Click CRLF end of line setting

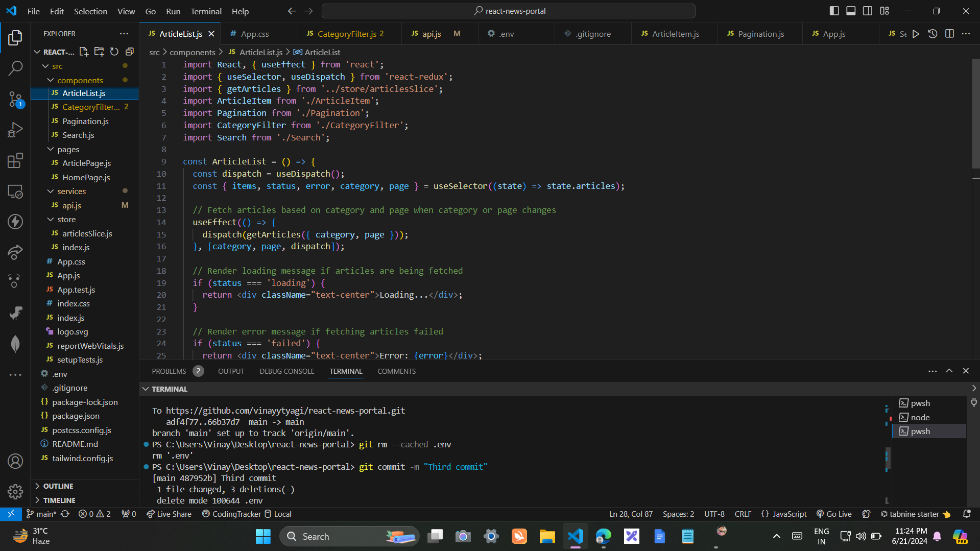tap(743, 514)
